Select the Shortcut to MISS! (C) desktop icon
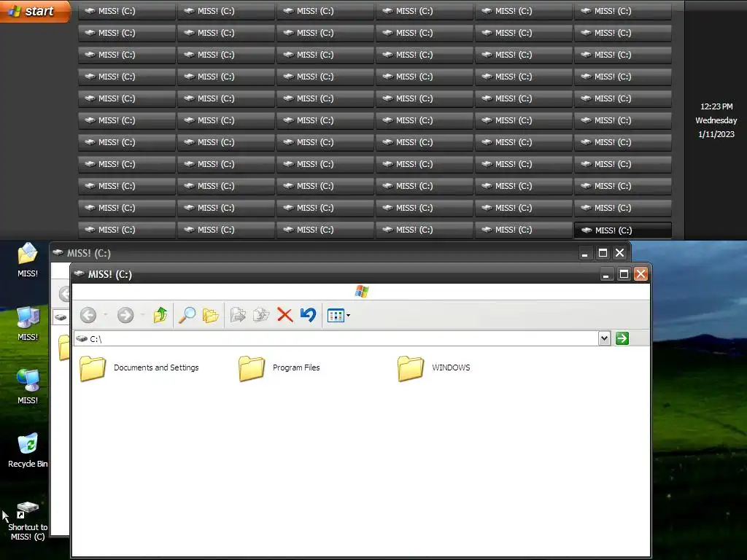Image resolution: width=747 pixels, height=560 pixels. click(28, 509)
